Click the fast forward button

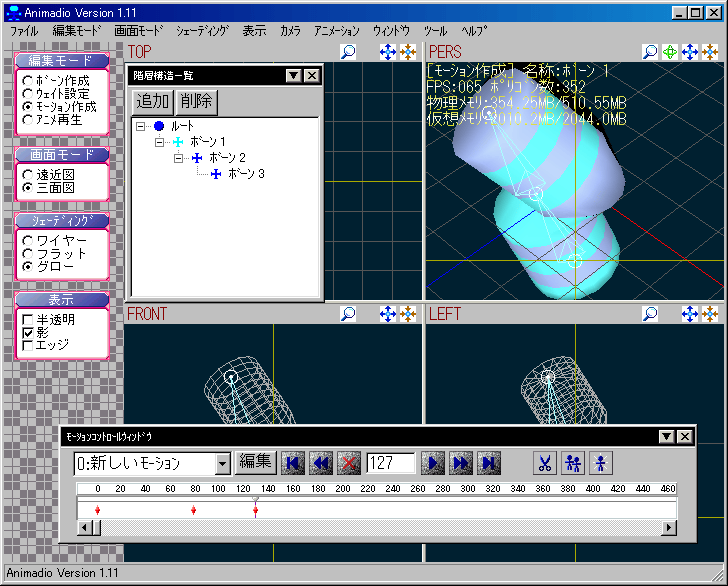click(461, 463)
